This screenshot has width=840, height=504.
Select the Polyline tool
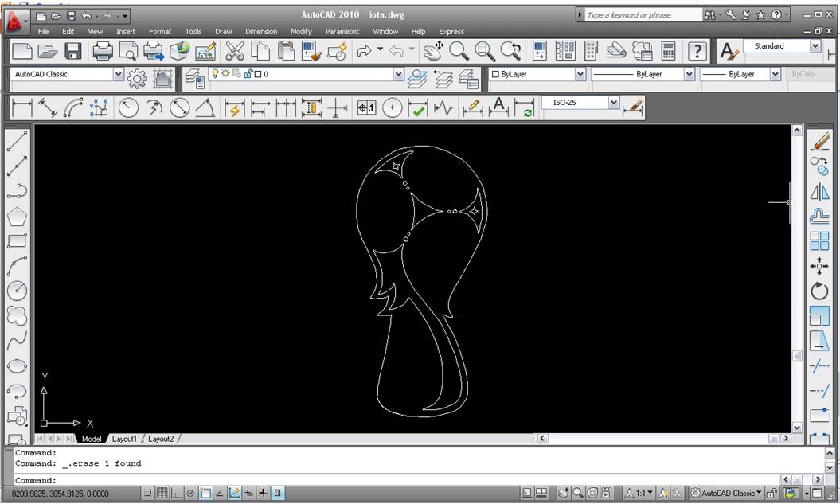pyautogui.click(x=18, y=191)
